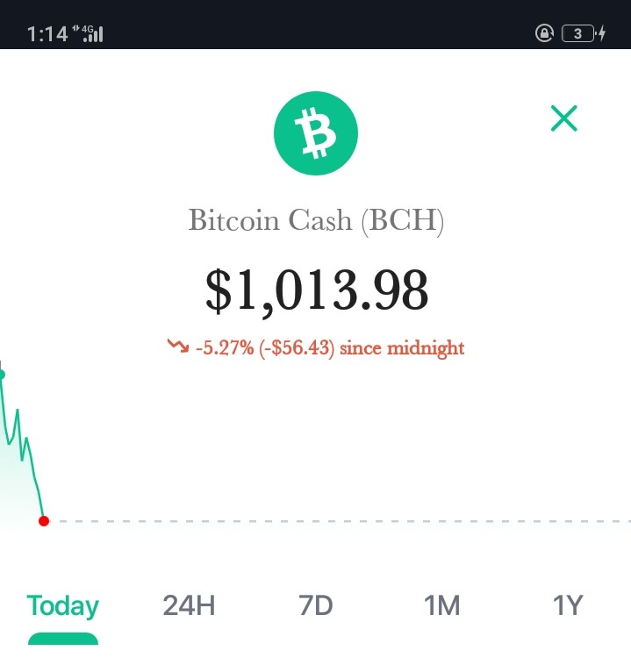Screen dimensions: 631x672
Task: Tap the dashed baseline on the chart
Action: 345,522
